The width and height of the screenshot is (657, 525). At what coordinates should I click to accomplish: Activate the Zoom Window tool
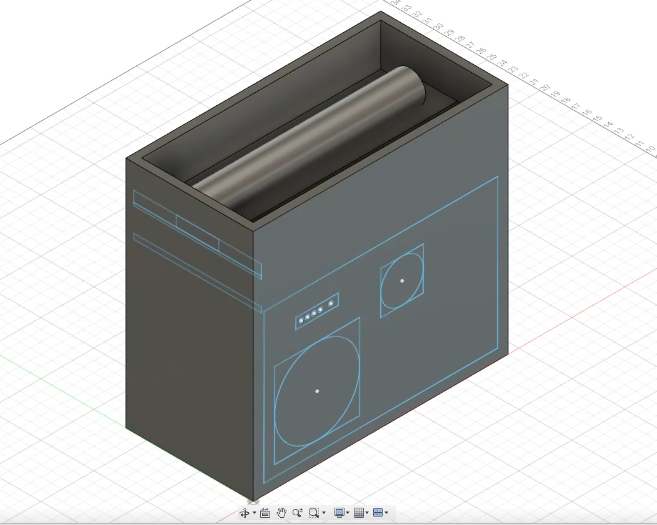click(314, 513)
